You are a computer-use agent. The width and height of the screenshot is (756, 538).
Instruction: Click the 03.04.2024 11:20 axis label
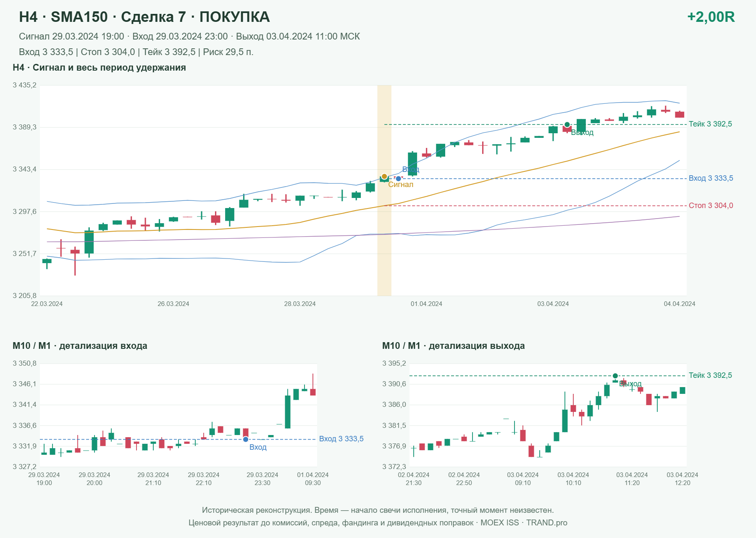pyautogui.click(x=632, y=479)
